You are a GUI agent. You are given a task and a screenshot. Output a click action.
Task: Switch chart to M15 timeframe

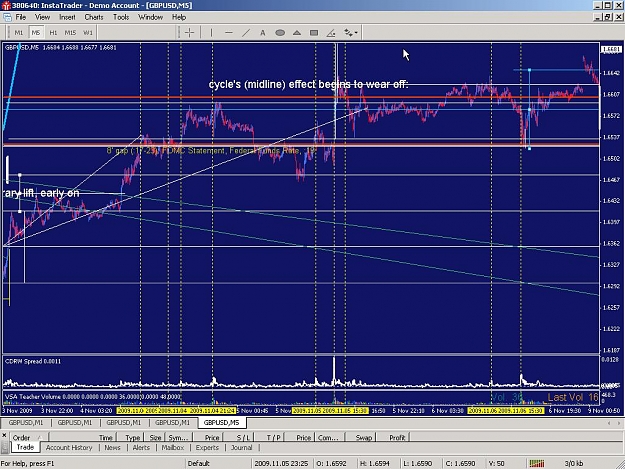(x=70, y=33)
